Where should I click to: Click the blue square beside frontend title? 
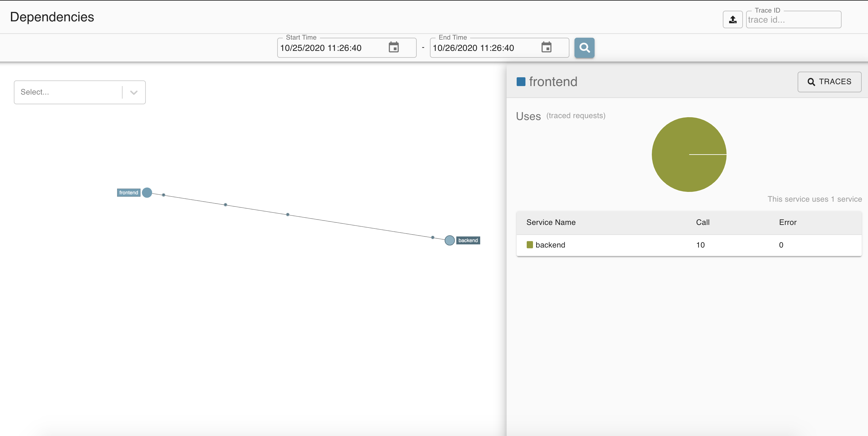coord(521,82)
